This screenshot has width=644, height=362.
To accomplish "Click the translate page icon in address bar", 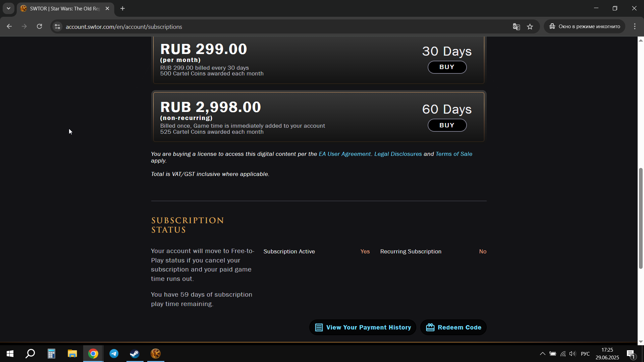I will [x=516, y=27].
